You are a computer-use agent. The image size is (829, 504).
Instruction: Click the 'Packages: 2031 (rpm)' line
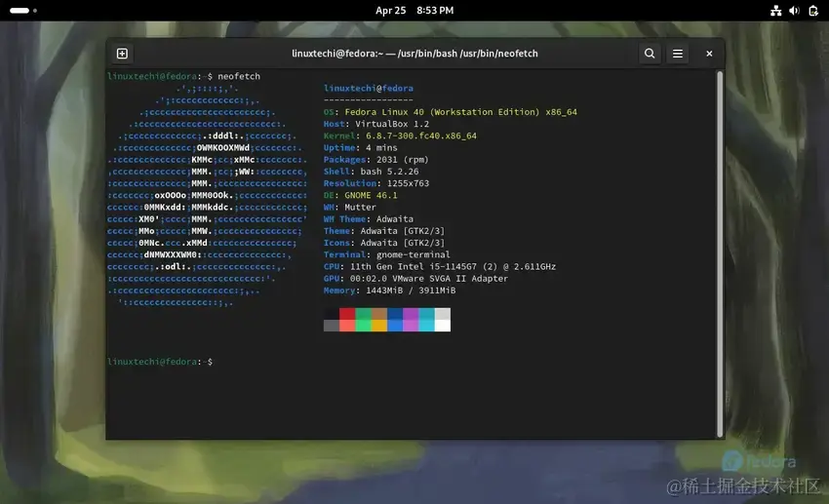pyautogui.click(x=376, y=160)
